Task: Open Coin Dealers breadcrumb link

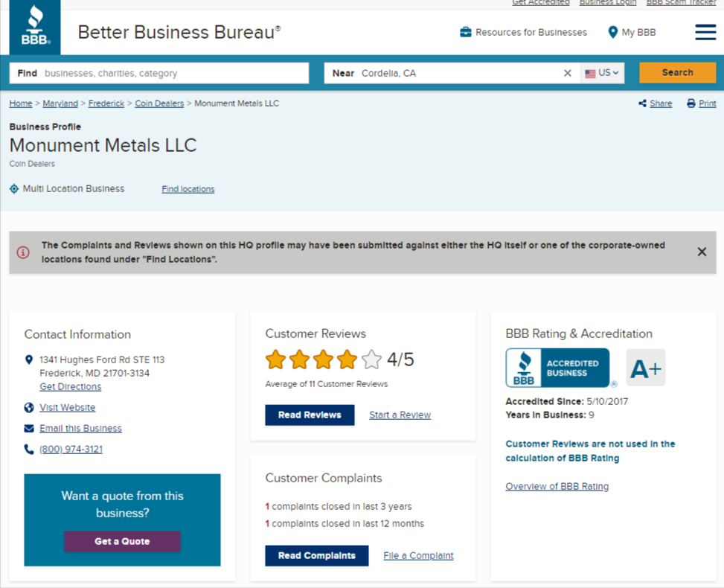Action: tap(159, 103)
